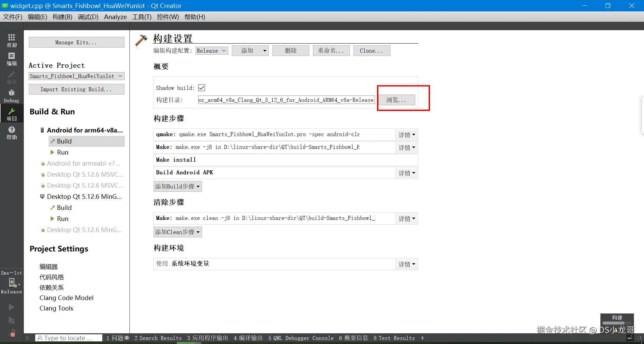Image resolution: width=644 pixels, height=344 pixels.
Task: Click Import Existing Build... button
Action: point(76,89)
